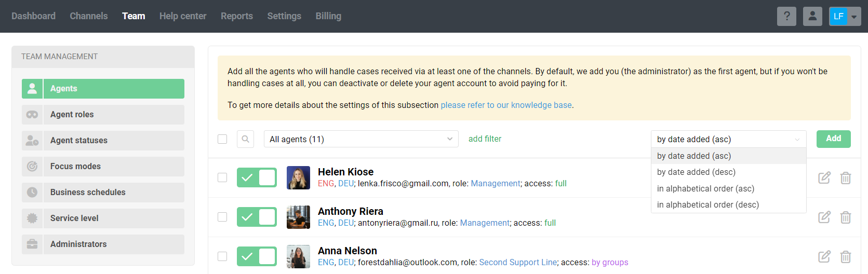The width and height of the screenshot is (868, 274).
Task: Deactivate Helen Kiose with the toggle switch
Action: pos(257,177)
